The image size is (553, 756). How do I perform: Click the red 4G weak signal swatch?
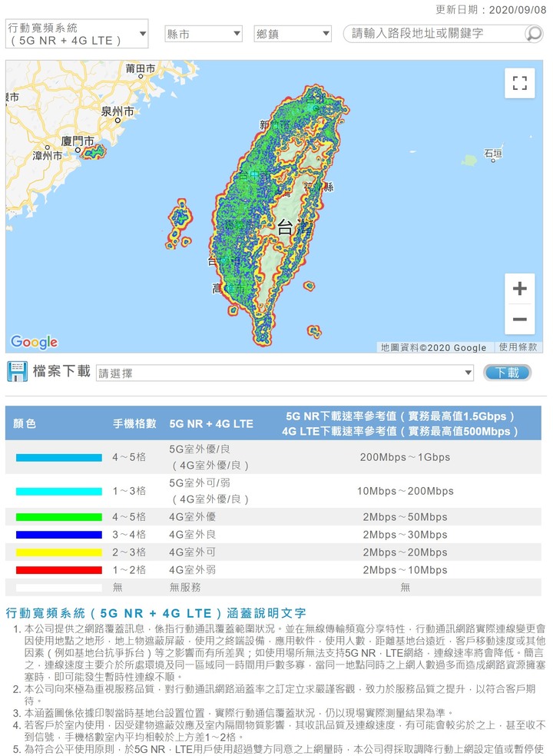point(59,570)
